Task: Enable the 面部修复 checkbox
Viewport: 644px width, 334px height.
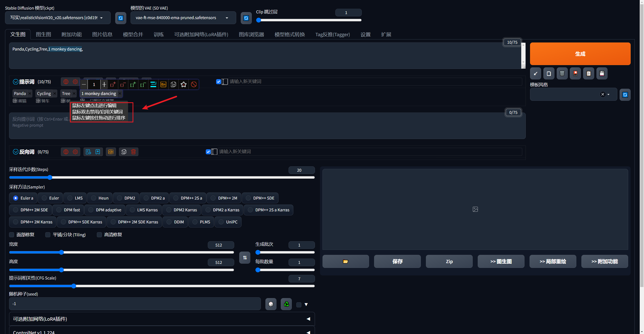Action: pyautogui.click(x=12, y=235)
